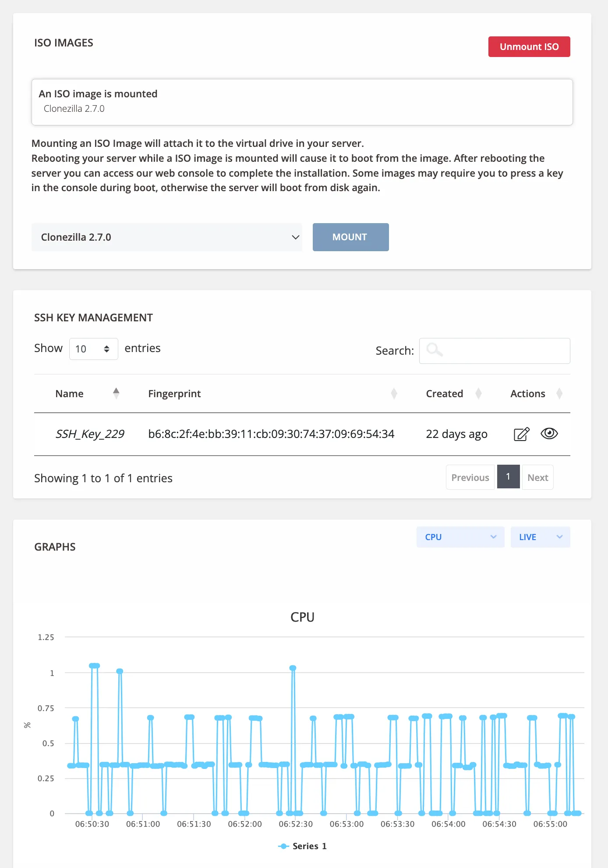Click the 06:55:00 time axis label

coord(550,824)
